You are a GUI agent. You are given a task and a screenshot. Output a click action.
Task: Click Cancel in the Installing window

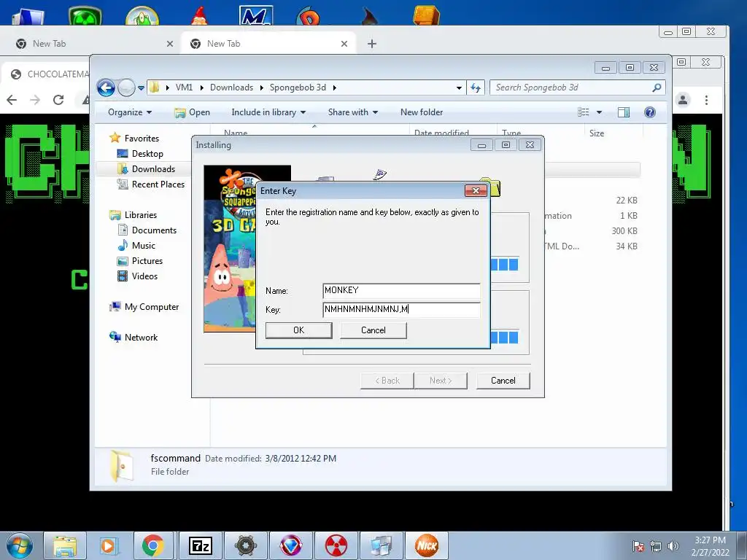[503, 381]
